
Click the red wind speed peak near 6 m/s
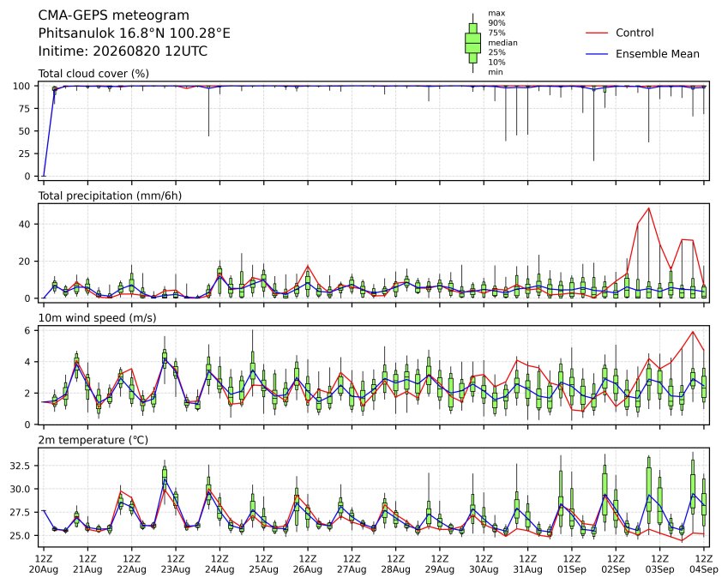tap(693, 332)
